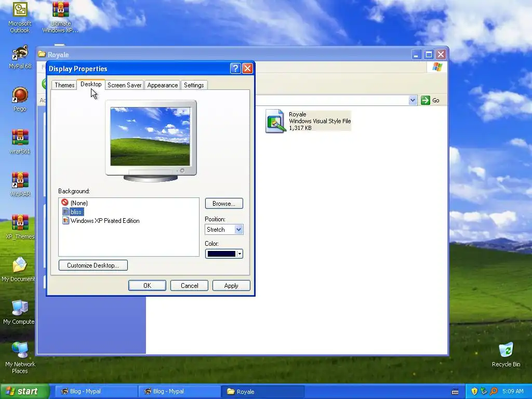Viewport: 532px width, 399px height.
Task: Select (None) in the Background list
Action: [75, 203]
